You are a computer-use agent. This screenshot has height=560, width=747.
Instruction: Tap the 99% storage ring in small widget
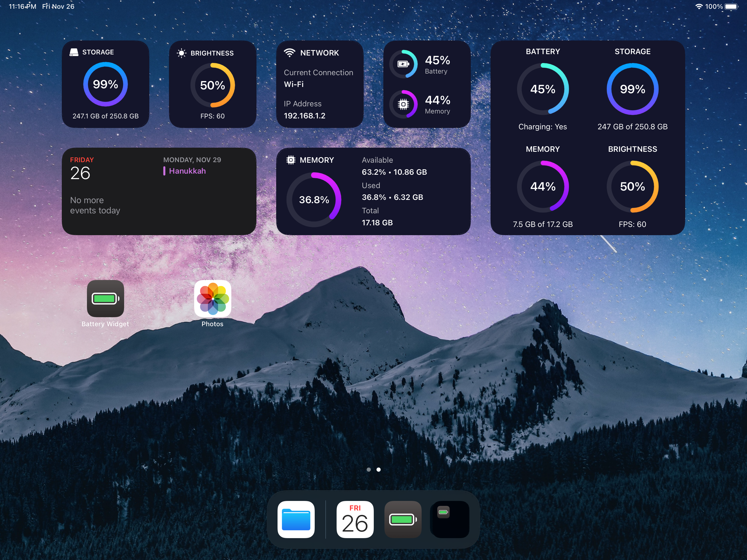tap(105, 84)
